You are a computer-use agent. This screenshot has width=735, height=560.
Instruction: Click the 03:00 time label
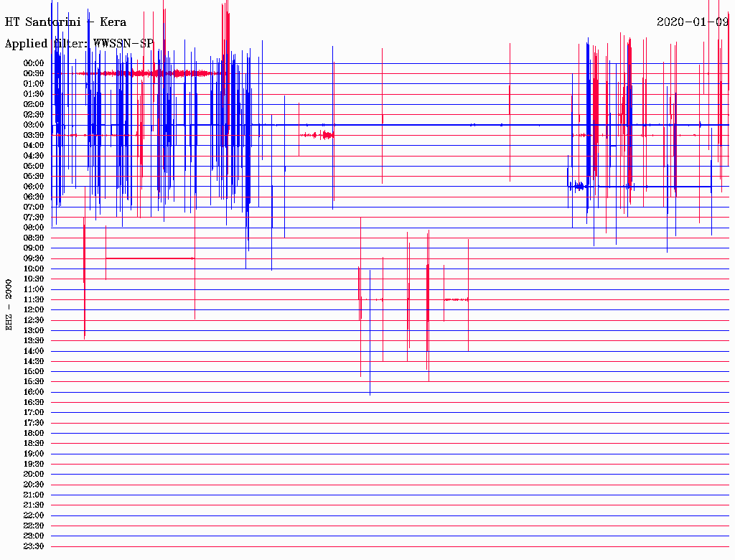(34, 125)
